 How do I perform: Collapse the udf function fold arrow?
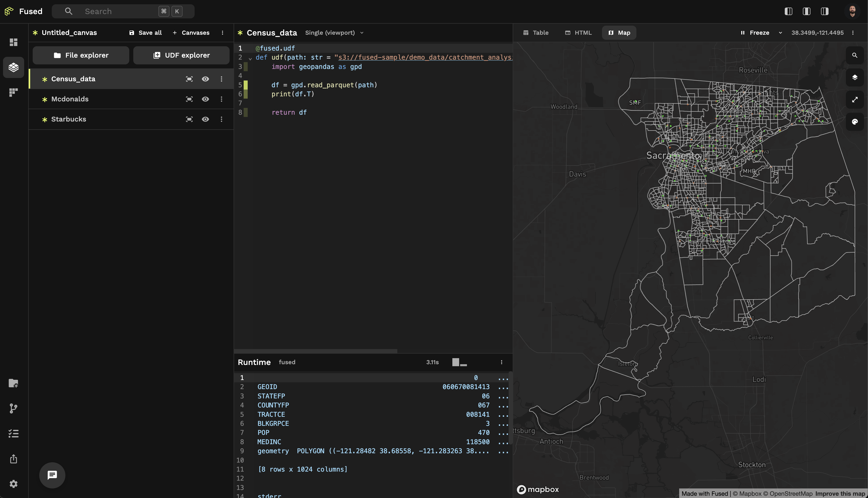coord(250,59)
